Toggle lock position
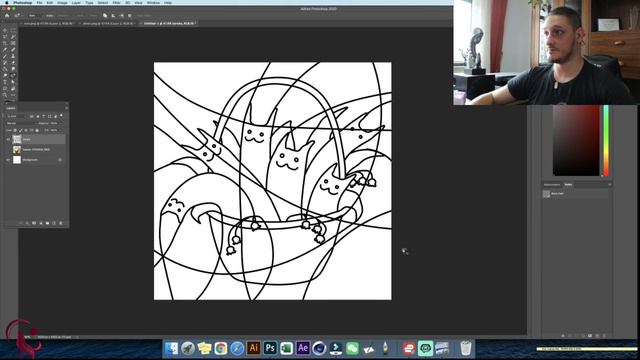 26,130
